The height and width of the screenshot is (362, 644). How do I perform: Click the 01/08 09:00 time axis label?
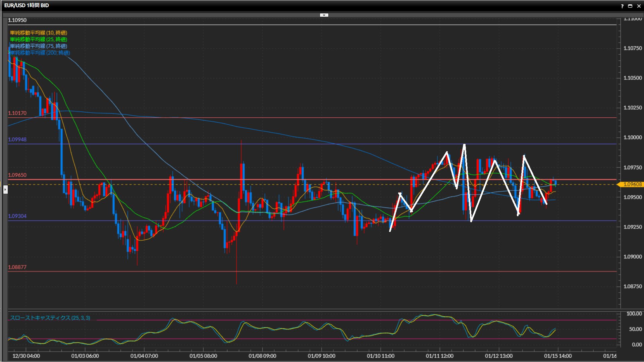[x=262, y=356]
